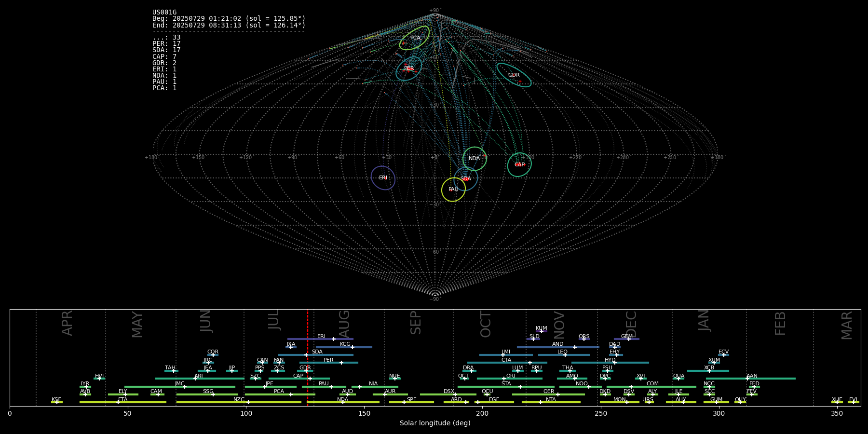The height and width of the screenshot is (434, 868).
Task: Click the 'SDA: 17' legend count
Action: (166, 50)
